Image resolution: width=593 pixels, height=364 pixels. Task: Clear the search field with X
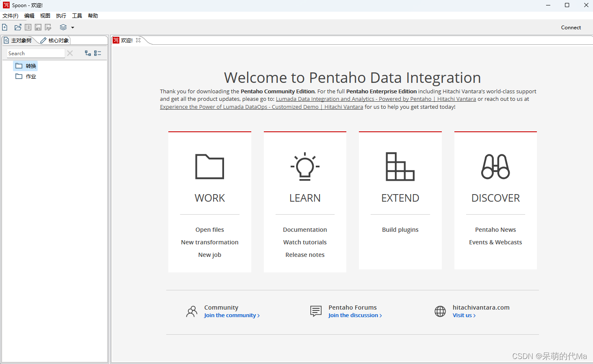70,53
